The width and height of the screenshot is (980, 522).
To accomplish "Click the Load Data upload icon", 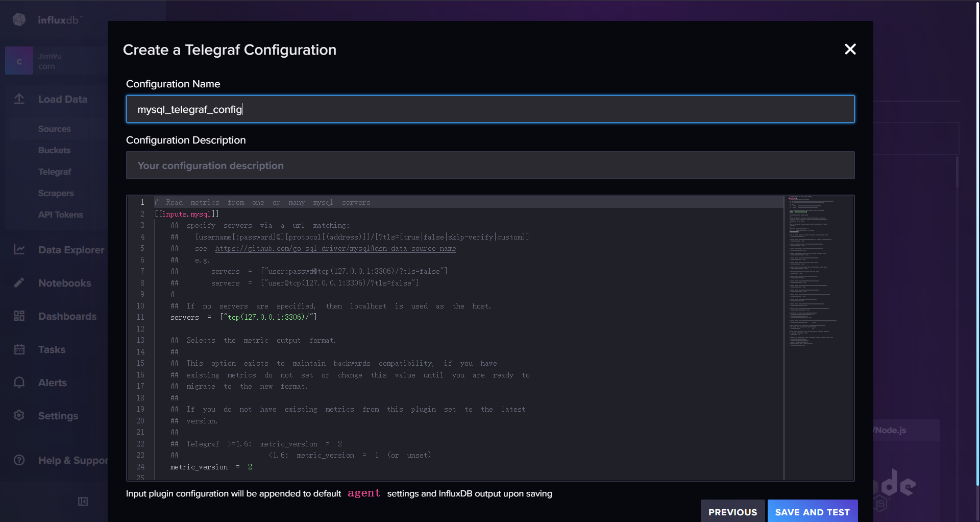I will point(19,99).
